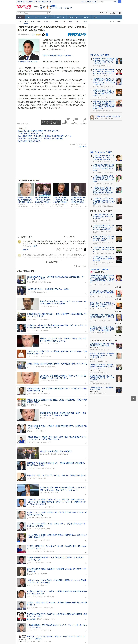
Task: Open article 石原良純、父・慎太郎さんも
Action: pyautogui.click(x=63, y=339)
